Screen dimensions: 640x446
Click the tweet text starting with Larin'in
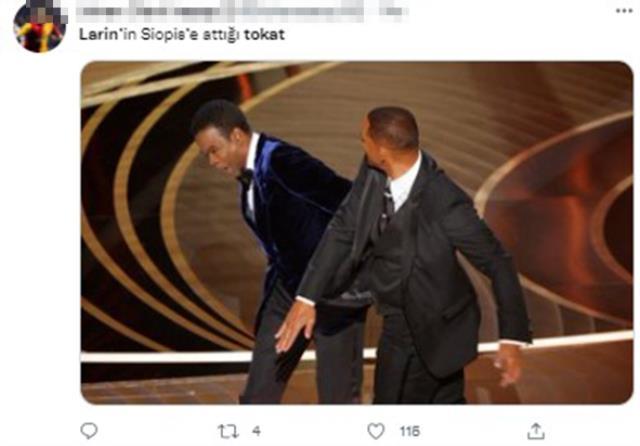point(182,35)
